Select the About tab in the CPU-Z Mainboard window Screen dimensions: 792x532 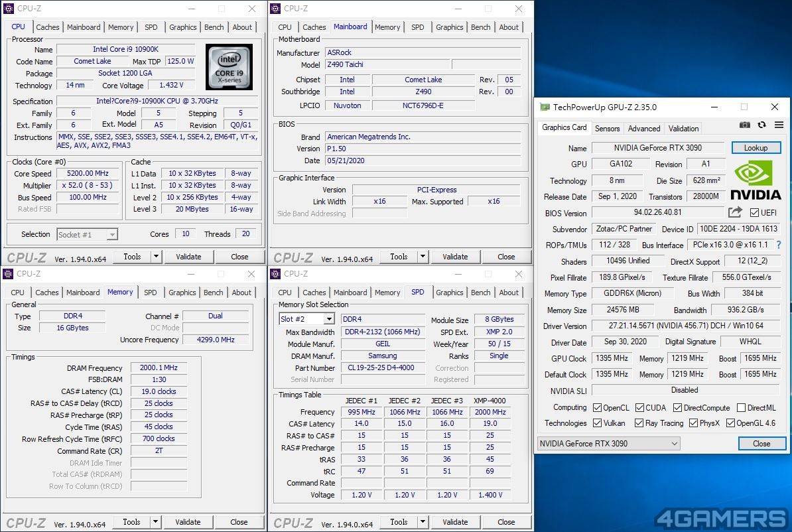(509, 27)
